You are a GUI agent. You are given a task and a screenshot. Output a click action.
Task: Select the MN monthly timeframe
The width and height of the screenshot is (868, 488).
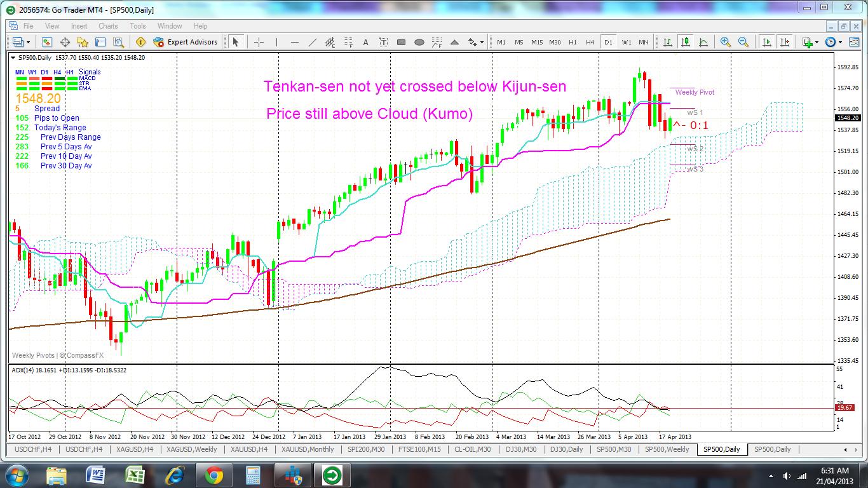tap(643, 41)
